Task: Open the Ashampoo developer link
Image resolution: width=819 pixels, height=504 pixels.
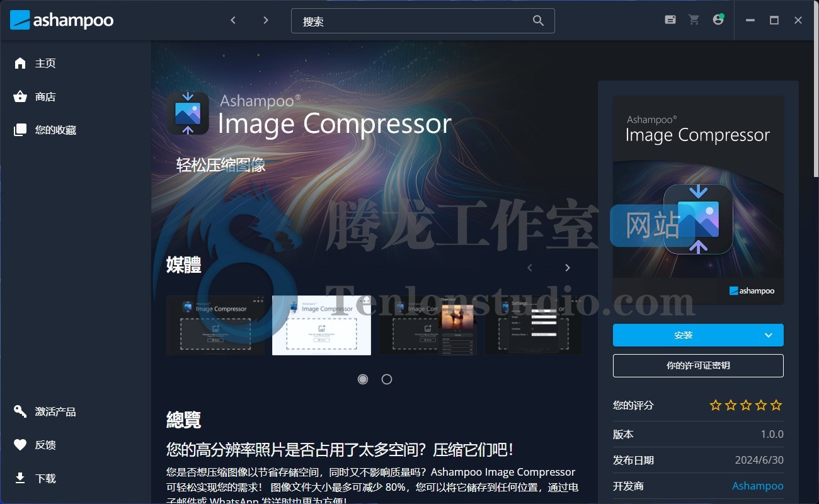Action: pyautogui.click(x=757, y=486)
